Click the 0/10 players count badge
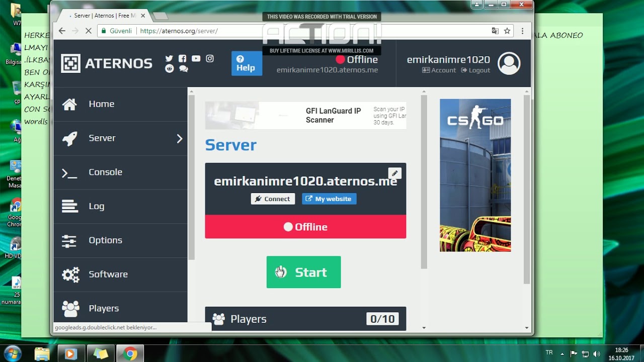Screen dimensions: 644x362 point(382,319)
